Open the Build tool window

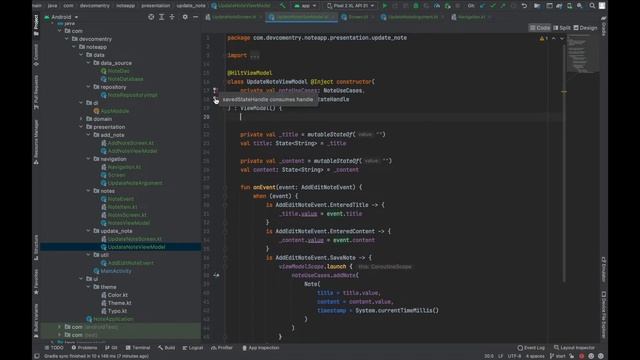click(x=167, y=348)
